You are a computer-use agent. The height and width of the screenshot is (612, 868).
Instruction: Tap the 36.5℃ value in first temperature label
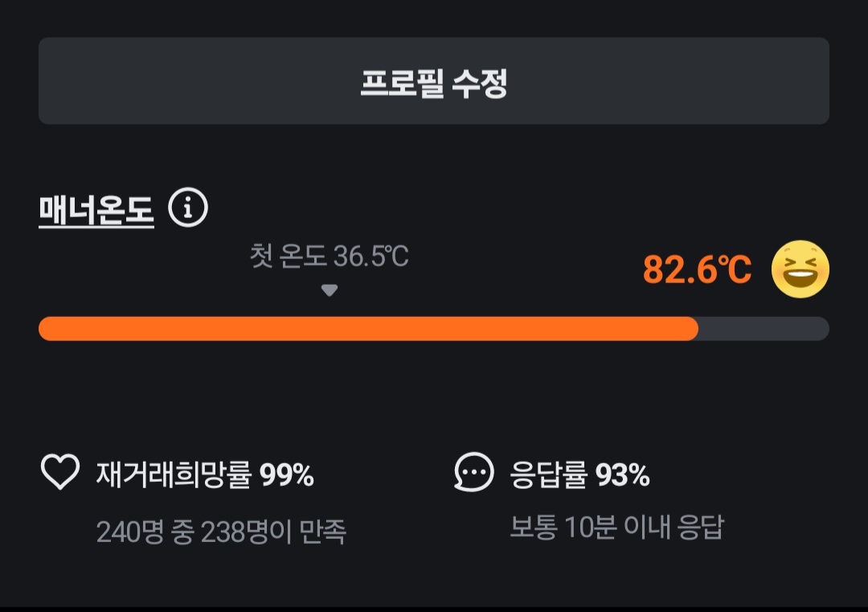coord(371,257)
